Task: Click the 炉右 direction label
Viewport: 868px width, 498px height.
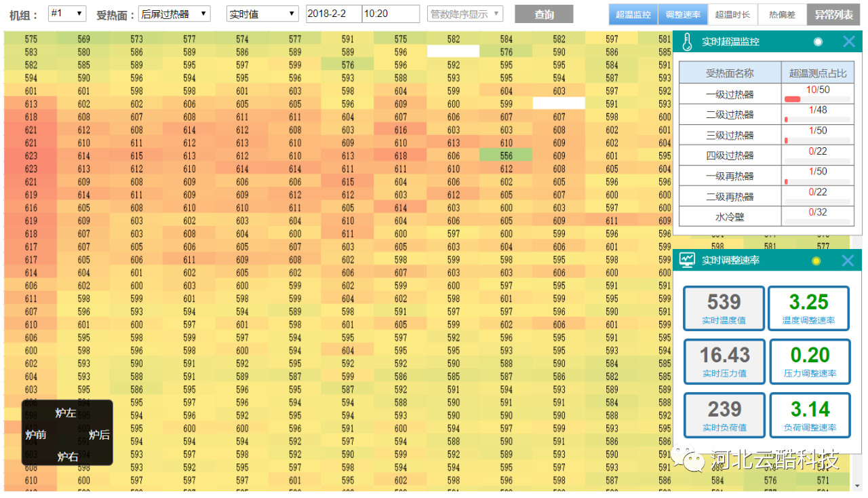Action: 67,457
